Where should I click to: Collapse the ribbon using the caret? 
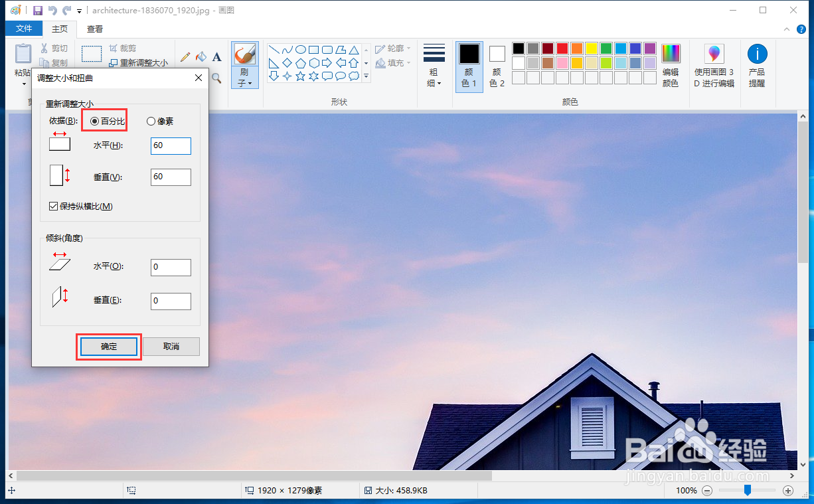[x=785, y=29]
